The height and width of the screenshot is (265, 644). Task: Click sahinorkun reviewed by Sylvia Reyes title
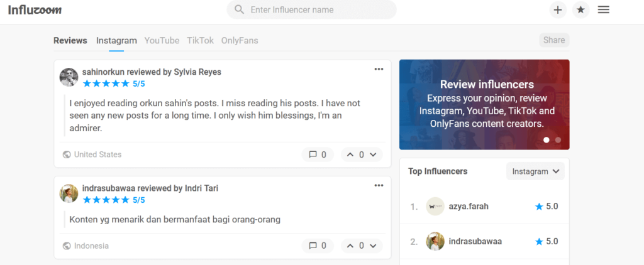[152, 72]
